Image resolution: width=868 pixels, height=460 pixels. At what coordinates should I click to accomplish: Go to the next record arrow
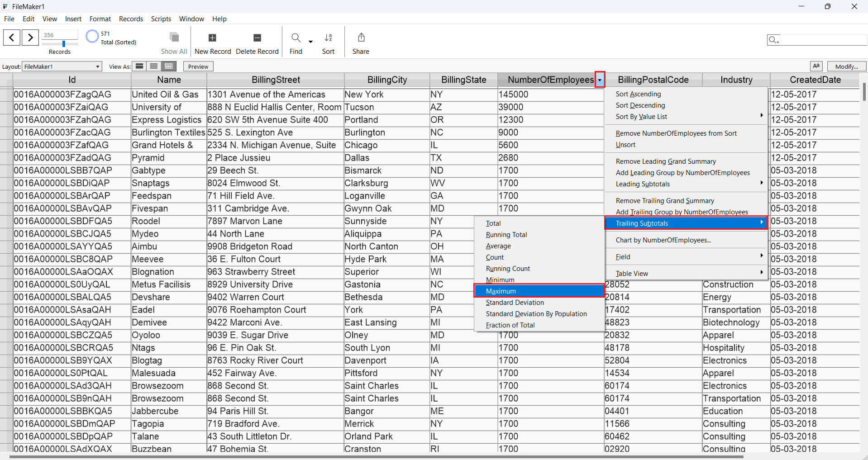(x=30, y=37)
